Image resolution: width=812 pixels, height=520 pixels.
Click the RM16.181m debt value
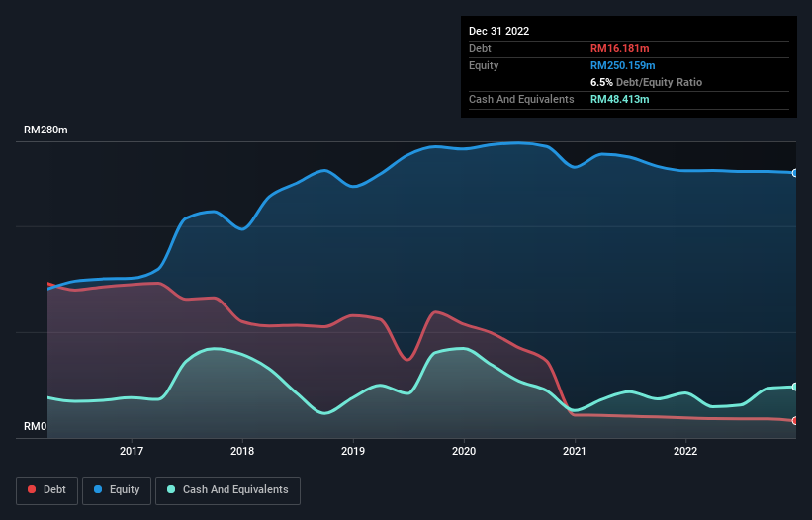coord(620,48)
